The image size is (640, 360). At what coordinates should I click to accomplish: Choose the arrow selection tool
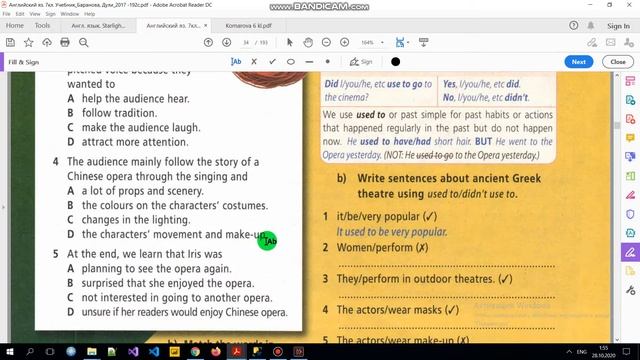coord(290,42)
